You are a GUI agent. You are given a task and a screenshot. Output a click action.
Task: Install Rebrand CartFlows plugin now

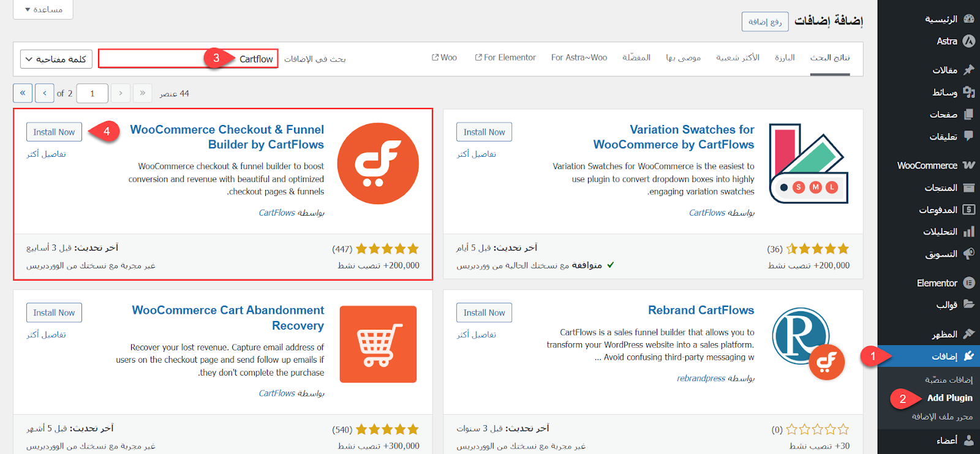pos(484,312)
